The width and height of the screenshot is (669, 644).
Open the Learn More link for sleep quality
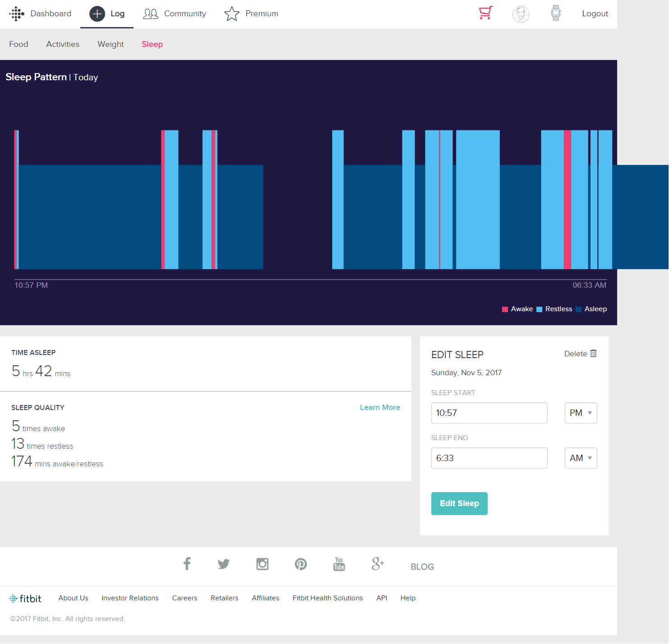(380, 407)
